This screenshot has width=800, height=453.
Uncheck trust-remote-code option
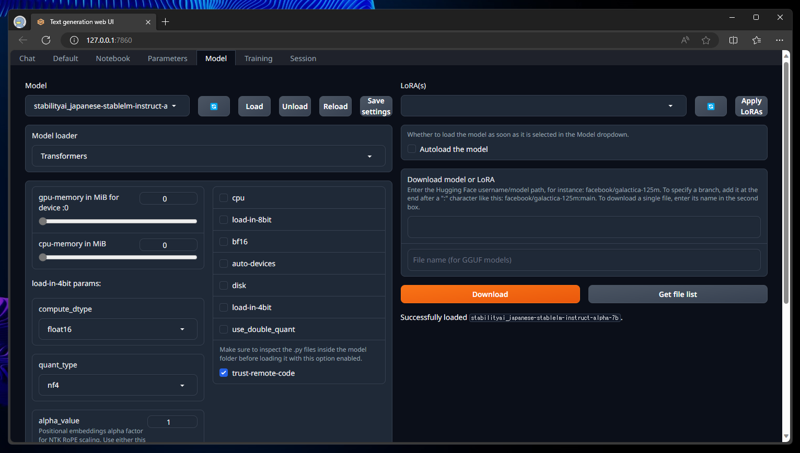pyautogui.click(x=223, y=373)
